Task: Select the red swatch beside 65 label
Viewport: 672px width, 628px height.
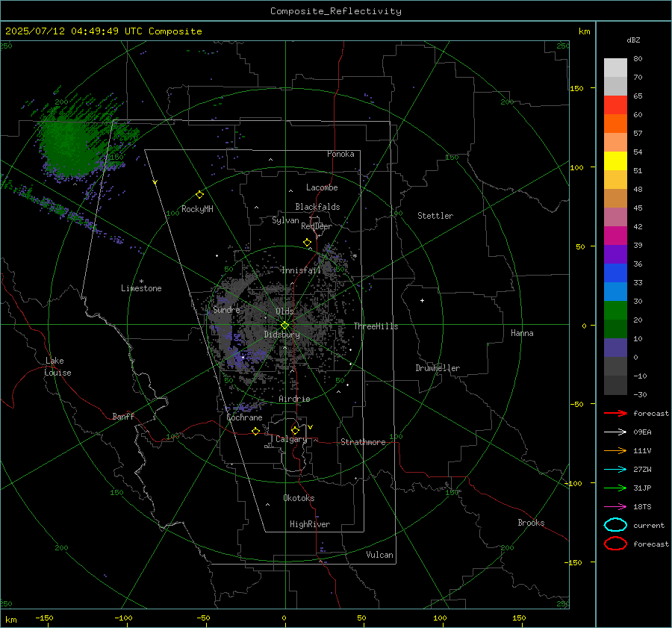Action: point(615,105)
